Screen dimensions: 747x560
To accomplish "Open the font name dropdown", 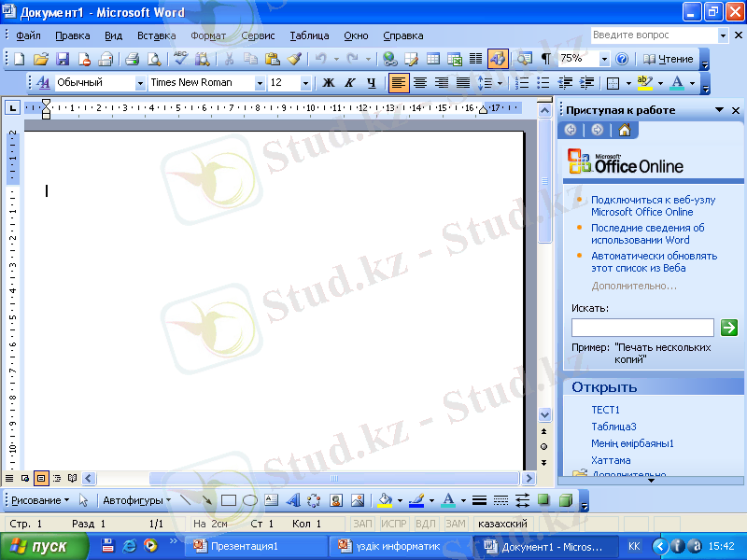I will 260,83.
